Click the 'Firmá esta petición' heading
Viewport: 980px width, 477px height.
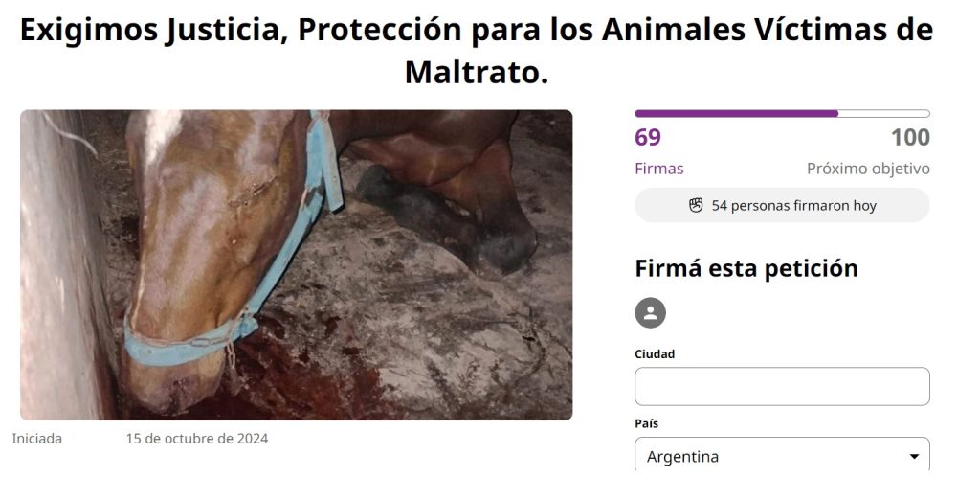coord(746,268)
